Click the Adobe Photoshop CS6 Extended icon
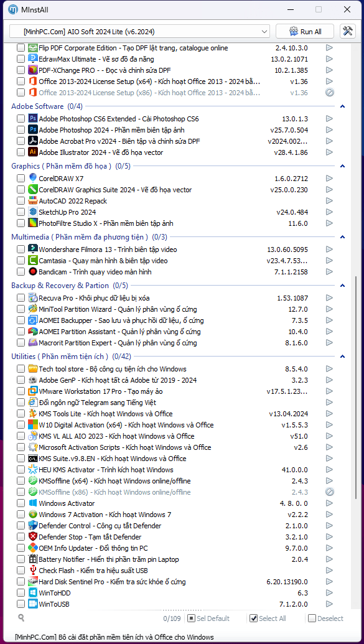The height and width of the screenshot is (644, 364). [x=33, y=119]
